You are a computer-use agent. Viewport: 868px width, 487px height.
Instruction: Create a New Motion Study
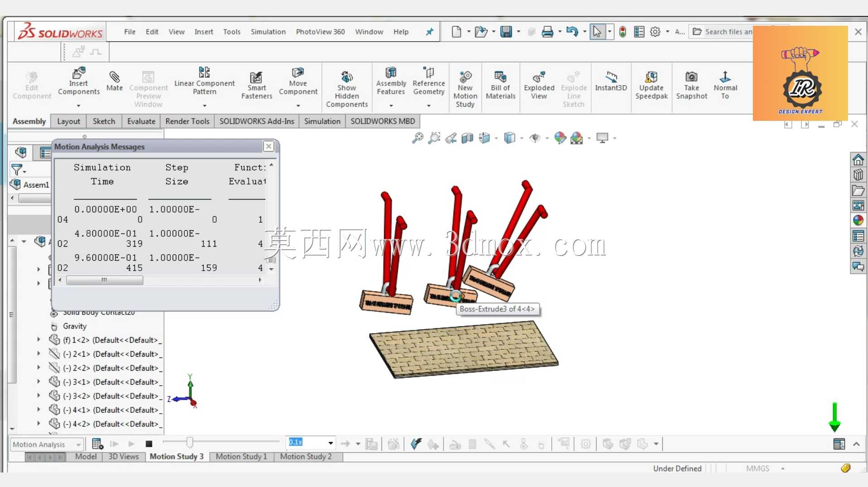pos(465,89)
